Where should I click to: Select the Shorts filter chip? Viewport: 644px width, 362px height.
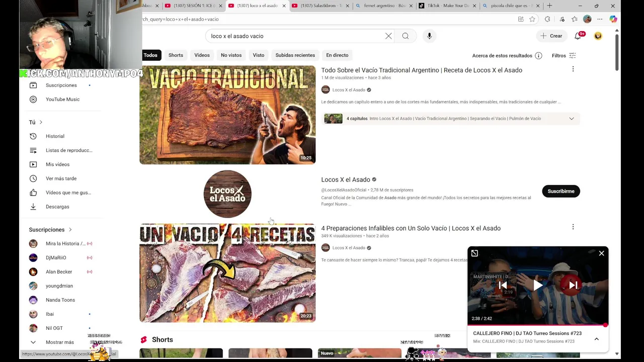pyautogui.click(x=176, y=55)
